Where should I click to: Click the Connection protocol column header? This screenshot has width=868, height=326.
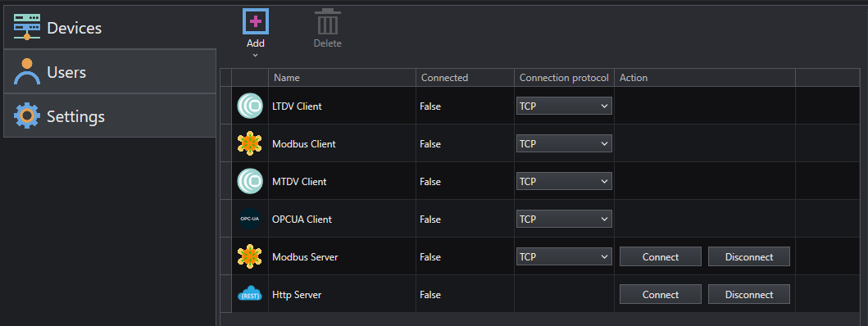564,78
